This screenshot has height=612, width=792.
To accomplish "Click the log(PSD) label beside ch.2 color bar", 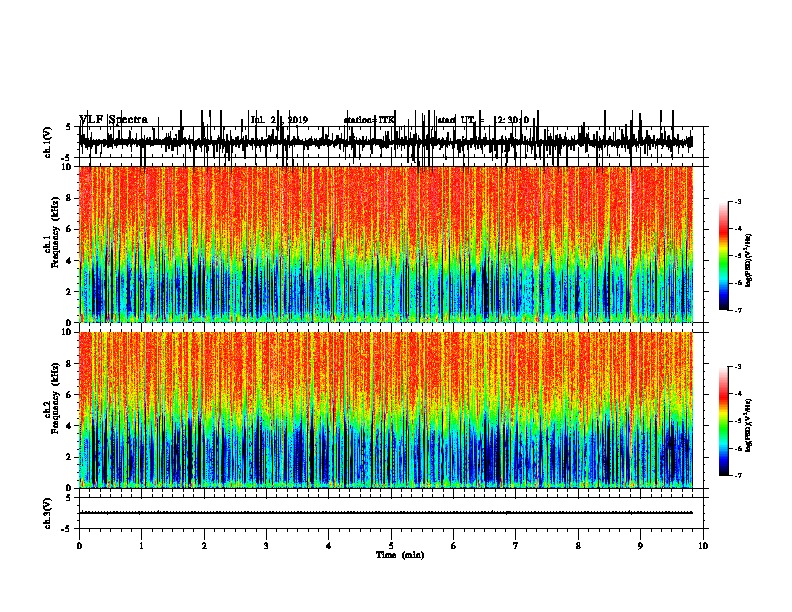I will [x=748, y=425].
